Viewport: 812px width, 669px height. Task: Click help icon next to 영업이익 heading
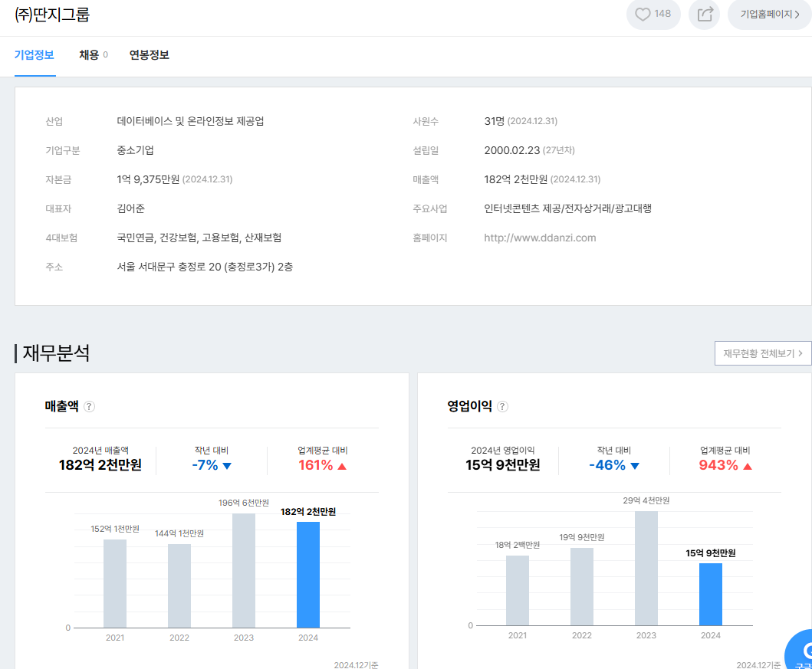click(502, 407)
